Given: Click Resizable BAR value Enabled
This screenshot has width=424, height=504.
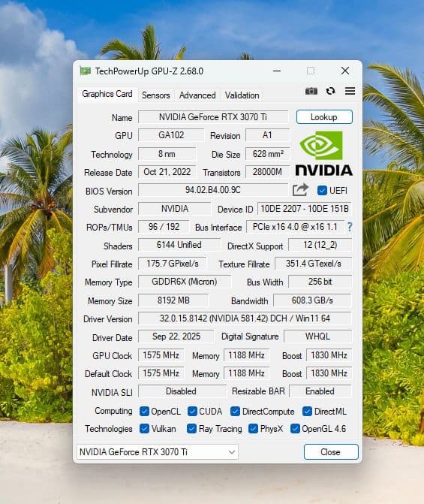Looking at the screenshot, I should coord(320,391).
